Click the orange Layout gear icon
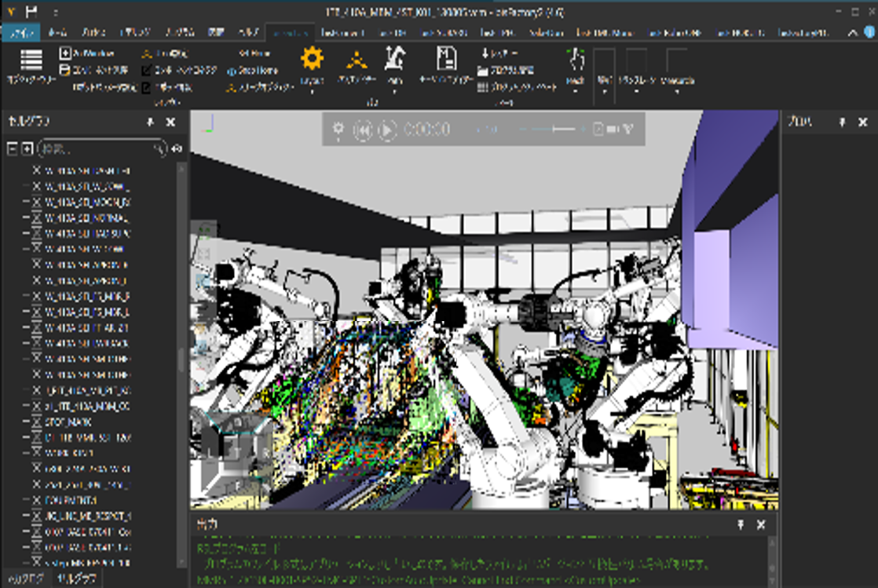Image resolution: width=878 pixels, height=588 pixels. coord(312,60)
